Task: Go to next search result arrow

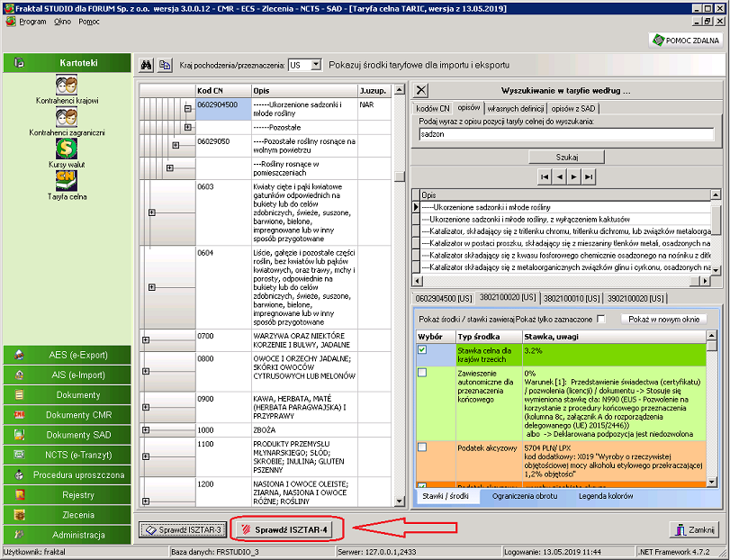Action: tap(573, 176)
